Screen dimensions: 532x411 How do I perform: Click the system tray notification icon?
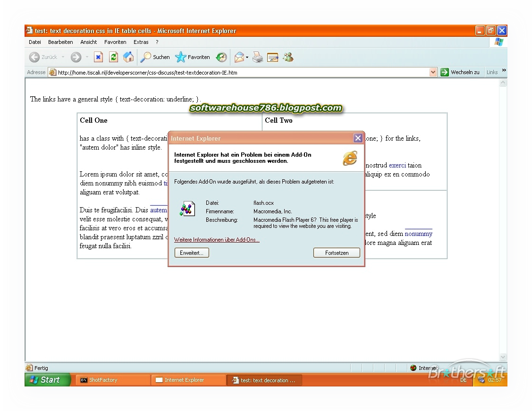481,380
